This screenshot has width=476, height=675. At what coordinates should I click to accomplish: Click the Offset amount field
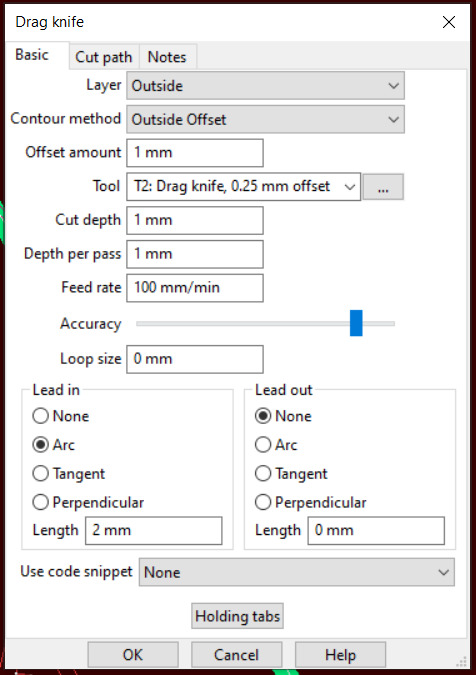(x=195, y=153)
